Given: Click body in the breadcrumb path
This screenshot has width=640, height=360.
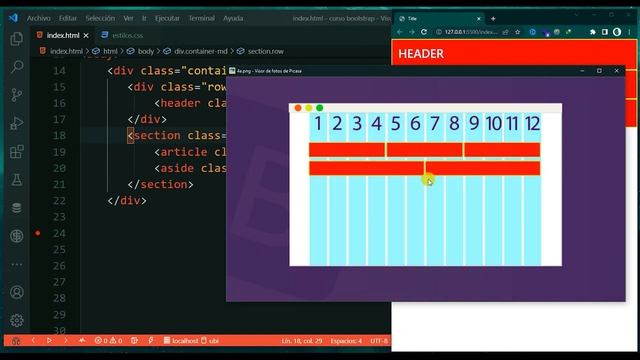Looking at the screenshot, I should point(146,51).
